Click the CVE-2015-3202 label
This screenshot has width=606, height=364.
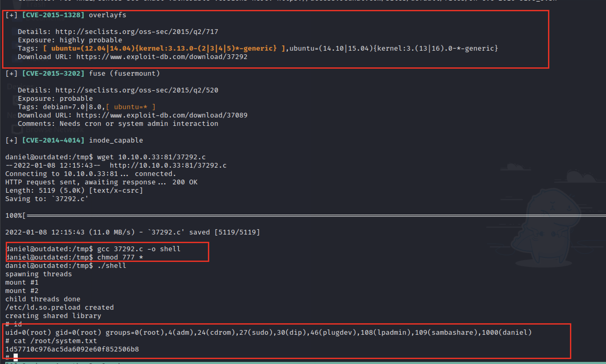coord(53,74)
